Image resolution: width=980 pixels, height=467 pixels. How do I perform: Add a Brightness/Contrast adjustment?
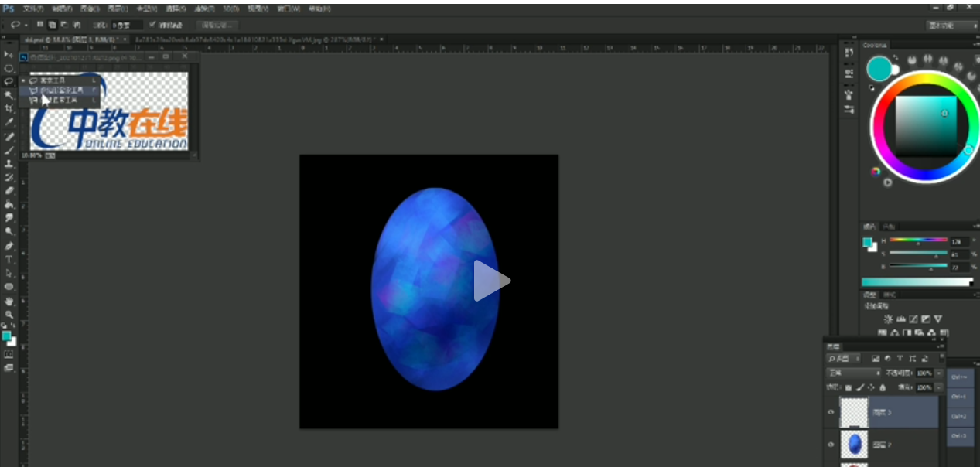pyautogui.click(x=888, y=319)
